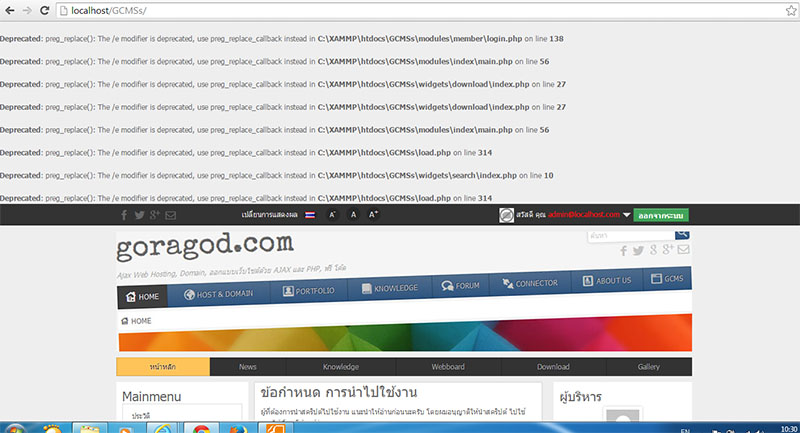800x433 pixels.
Task: Open the folder icon in the taskbar
Action: [x=90, y=428]
